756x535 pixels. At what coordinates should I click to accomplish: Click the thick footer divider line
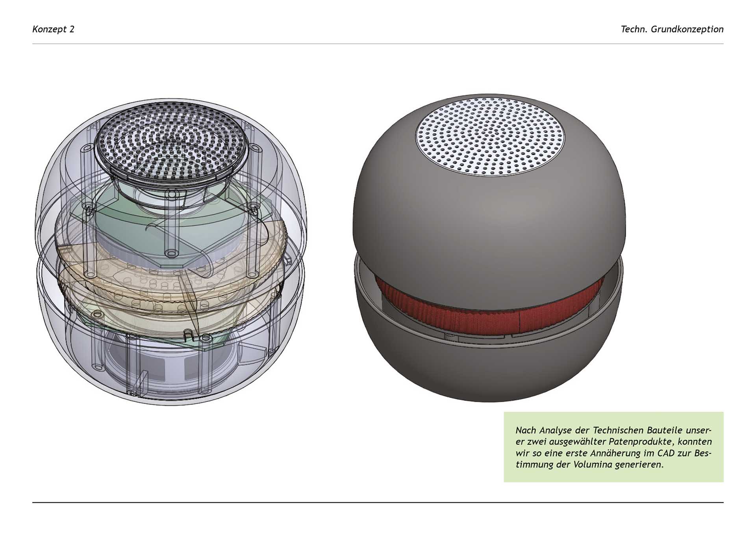pyautogui.click(x=378, y=502)
